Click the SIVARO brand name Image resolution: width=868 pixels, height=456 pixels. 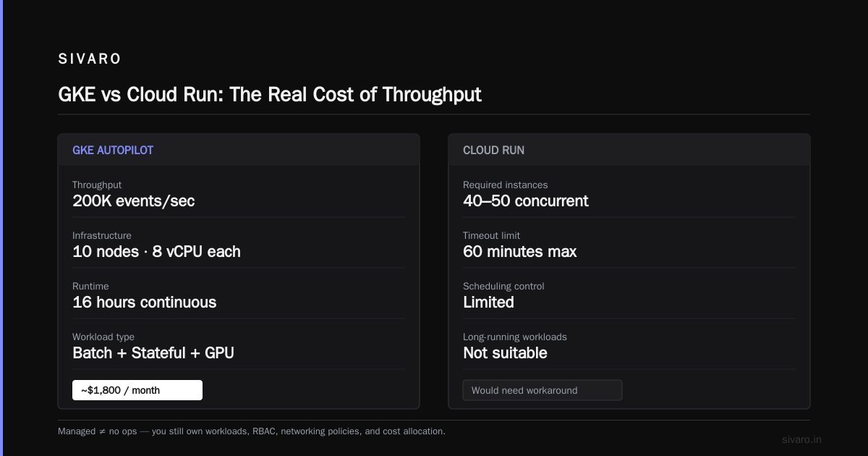click(90, 59)
